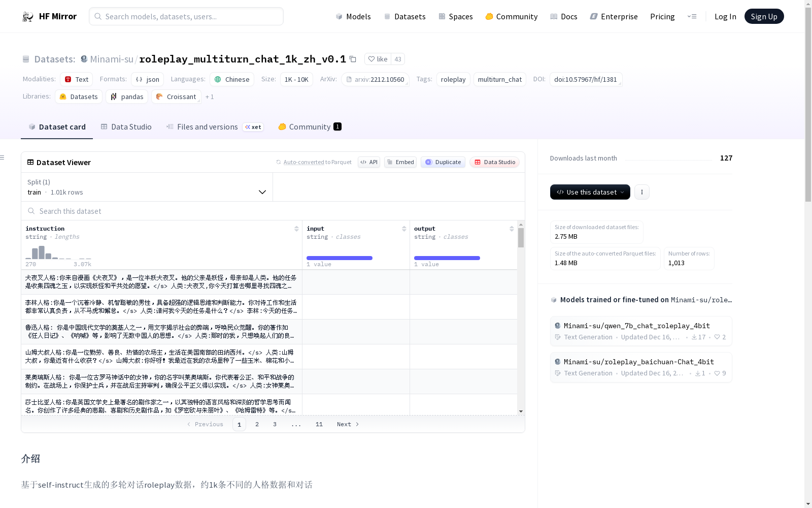The width and height of the screenshot is (812, 508).
Task: Focus the top search models box
Action: pos(186,16)
